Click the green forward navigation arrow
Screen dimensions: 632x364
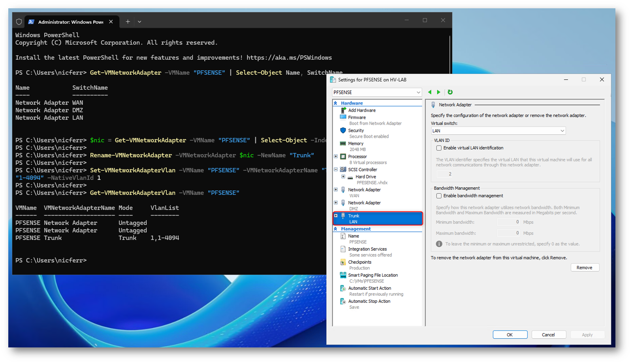pyautogui.click(x=438, y=92)
